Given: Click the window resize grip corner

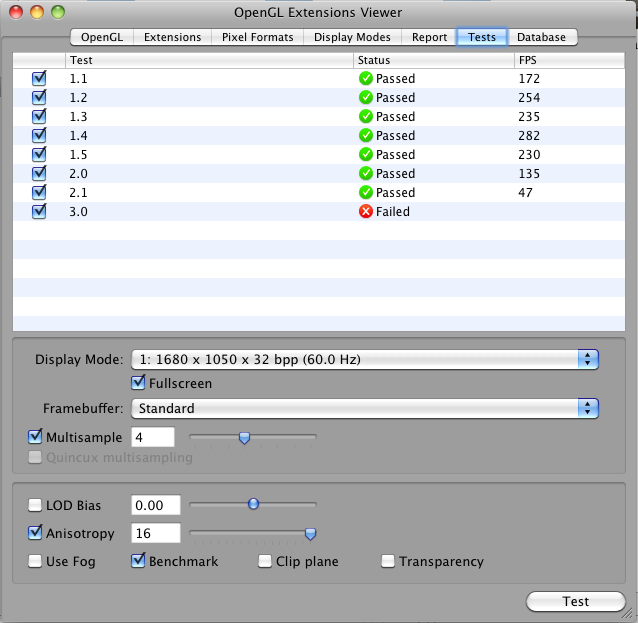Looking at the screenshot, I should coord(627,612).
